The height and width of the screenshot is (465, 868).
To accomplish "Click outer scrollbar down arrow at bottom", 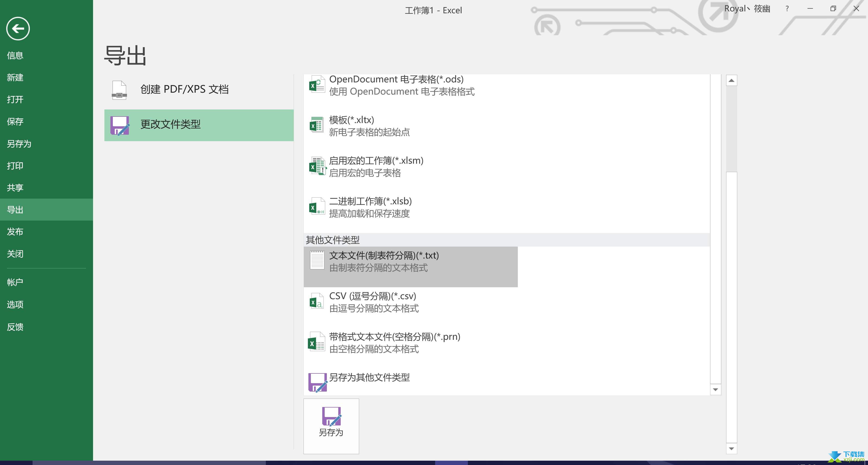I will tap(731, 448).
